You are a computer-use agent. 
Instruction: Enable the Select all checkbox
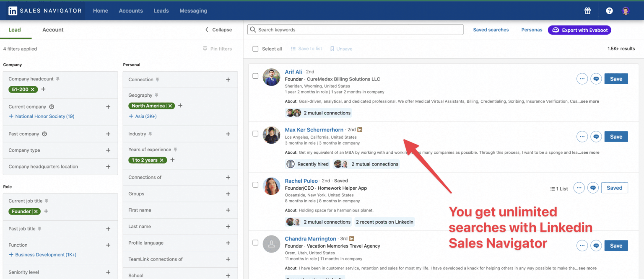(x=255, y=49)
